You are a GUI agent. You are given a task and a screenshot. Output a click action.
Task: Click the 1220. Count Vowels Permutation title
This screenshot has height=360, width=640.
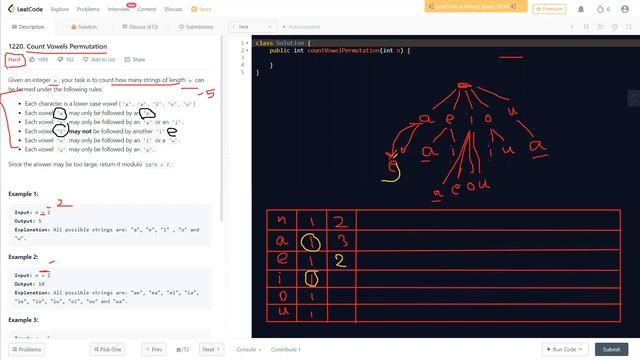58,47
